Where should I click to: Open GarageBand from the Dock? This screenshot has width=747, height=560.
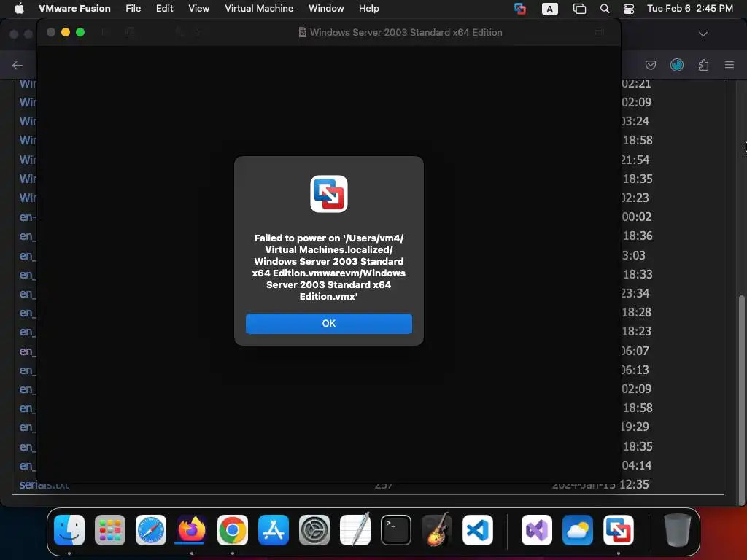(x=437, y=530)
